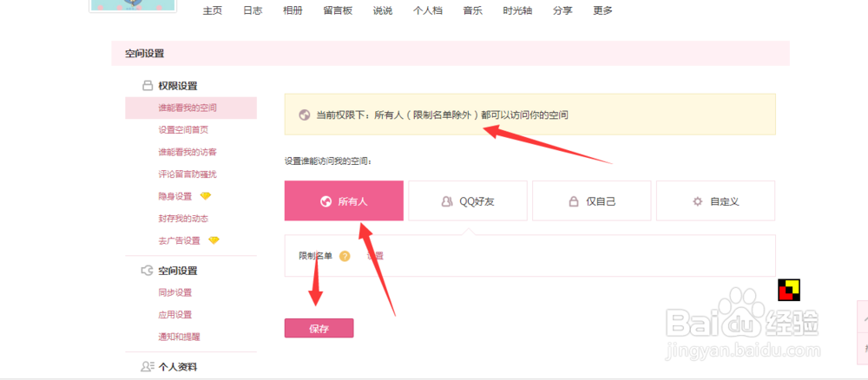The height and width of the screenshot is (380, 868).
Task: Click the yellow diamond icon beside 隐身设置
Action: point(206,196)
